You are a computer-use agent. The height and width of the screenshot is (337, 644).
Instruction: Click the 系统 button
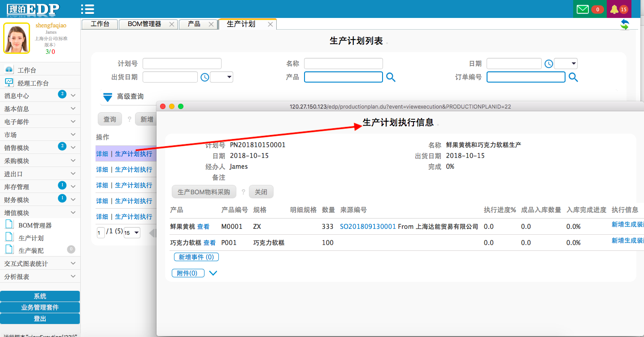point(40,296)
